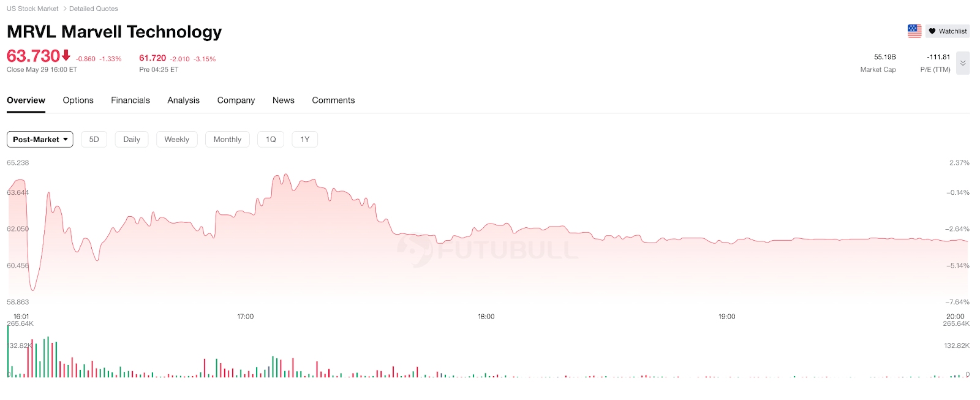980x400 pixels.
Task: Switch to the Options tab
Action: click(78, 100)
